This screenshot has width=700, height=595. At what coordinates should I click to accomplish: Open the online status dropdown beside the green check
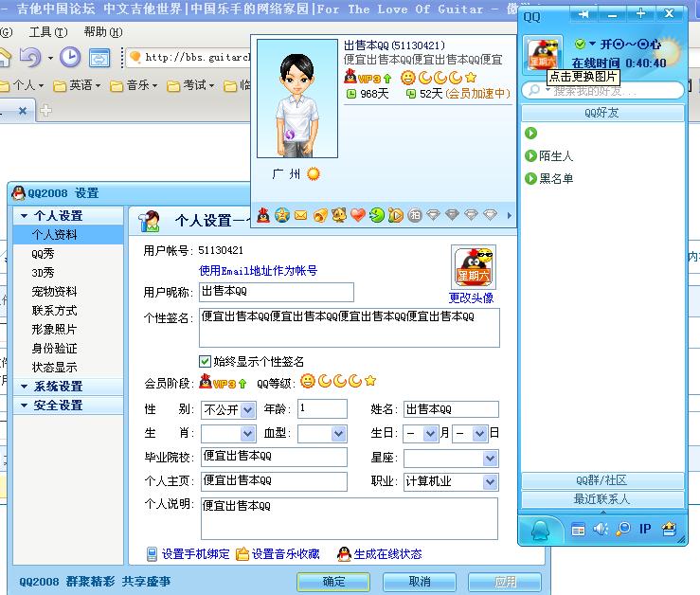592,44
